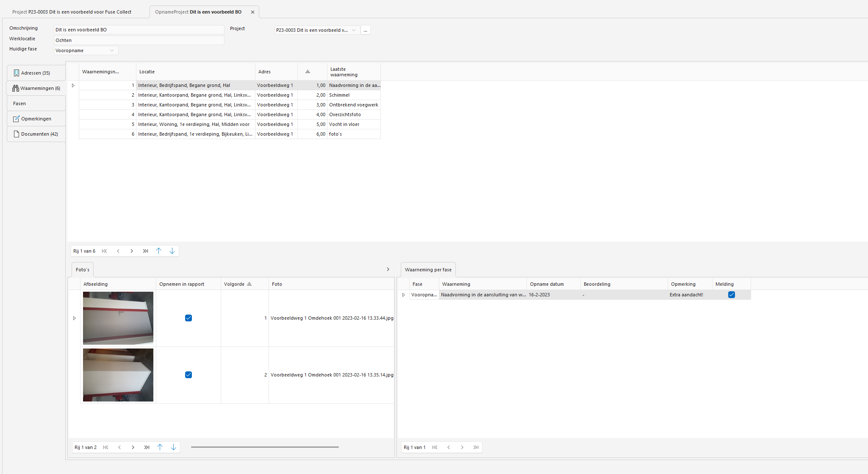Viewport: 868px width, 474px height.
Task: Go to first row in Waarneming per fase pager
Action: (x=435, y=447)
